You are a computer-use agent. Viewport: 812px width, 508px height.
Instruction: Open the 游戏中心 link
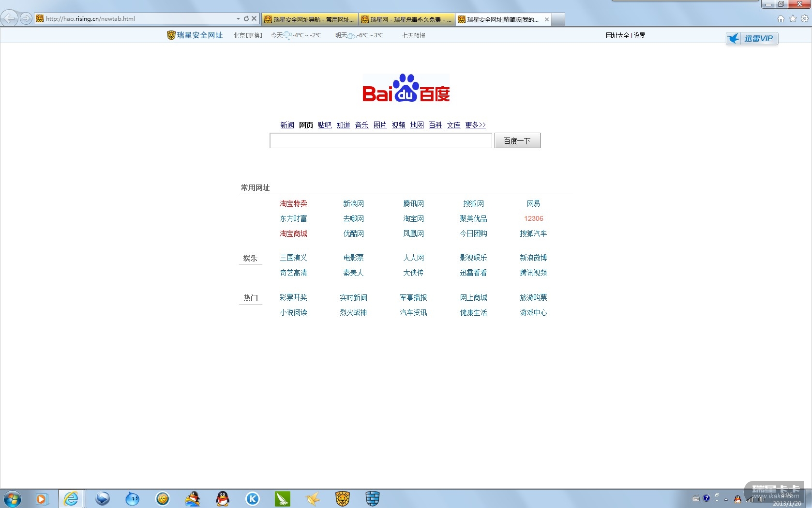coord(533,312)
